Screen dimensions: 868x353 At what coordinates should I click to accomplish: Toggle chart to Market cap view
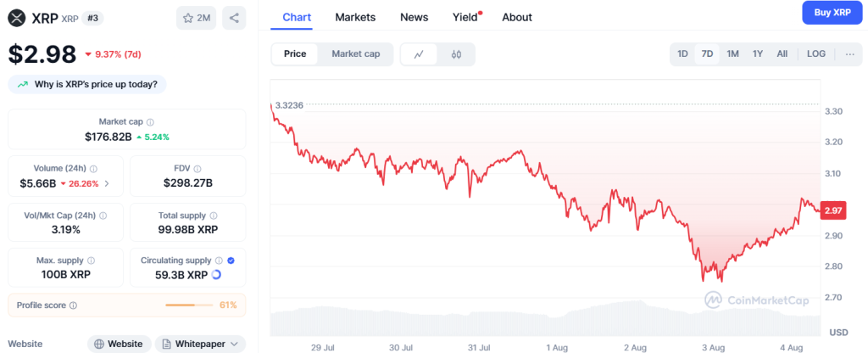[355, 54]
